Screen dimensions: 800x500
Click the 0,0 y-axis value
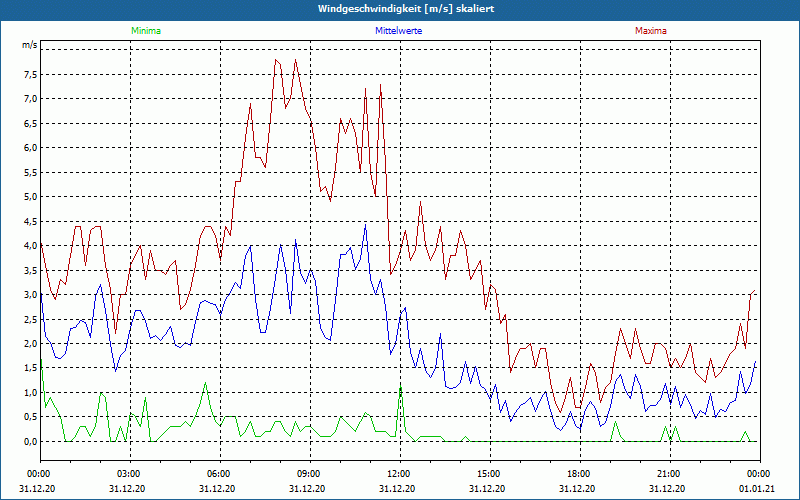(x=31, y=442)
